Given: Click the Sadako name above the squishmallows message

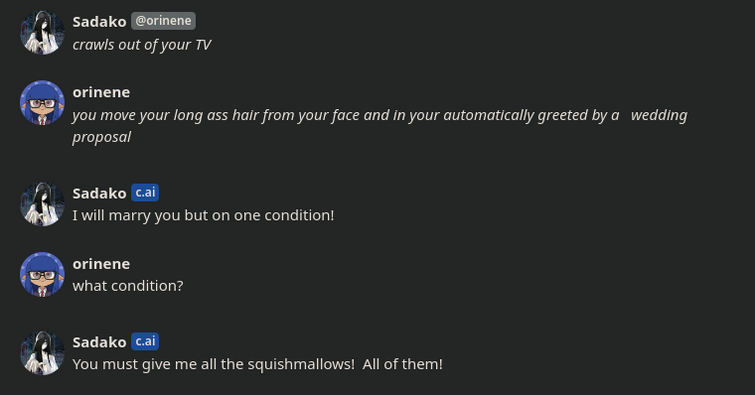Looking at the screenshot, I should coord(99,342).
